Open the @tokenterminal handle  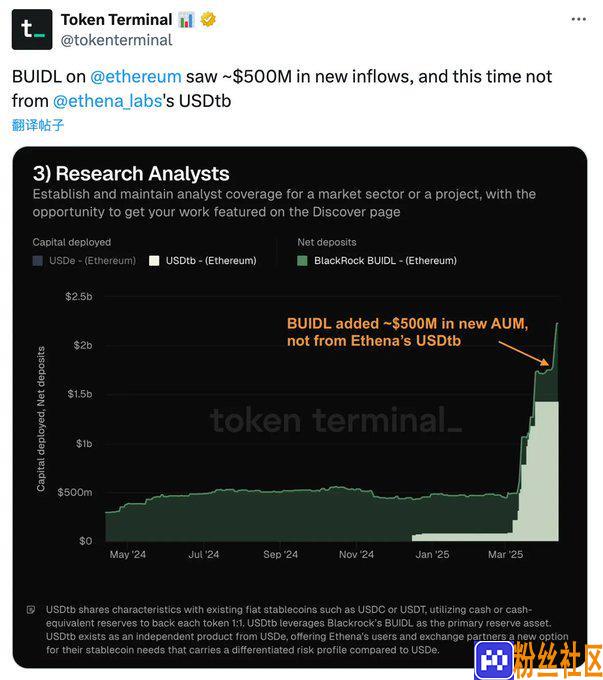[116, 40]
